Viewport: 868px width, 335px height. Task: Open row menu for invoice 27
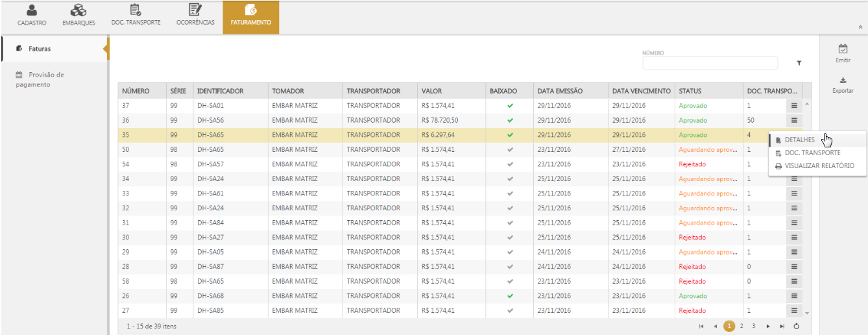point(794,310)
